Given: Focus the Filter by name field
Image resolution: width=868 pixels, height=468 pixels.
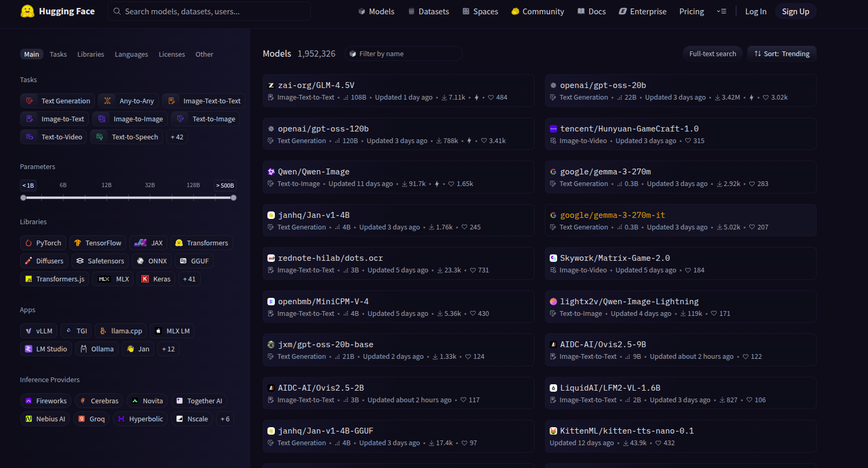Looking at the screenshot, I should pos(404,54).
